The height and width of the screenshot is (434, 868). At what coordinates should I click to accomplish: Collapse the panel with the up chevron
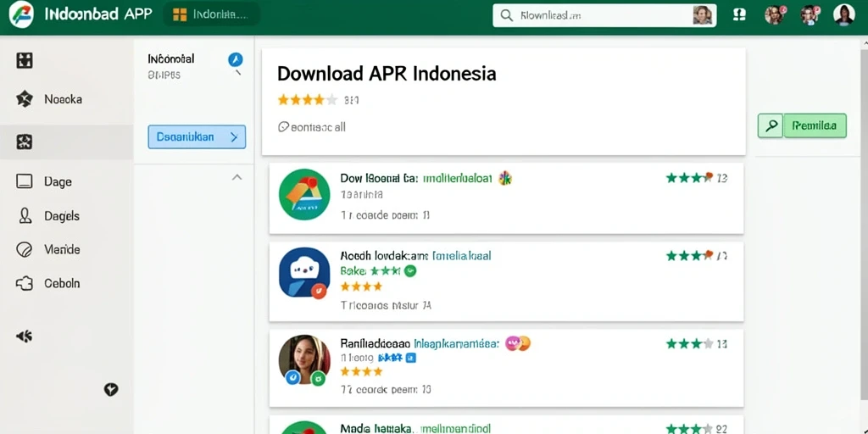pos(237,178)
